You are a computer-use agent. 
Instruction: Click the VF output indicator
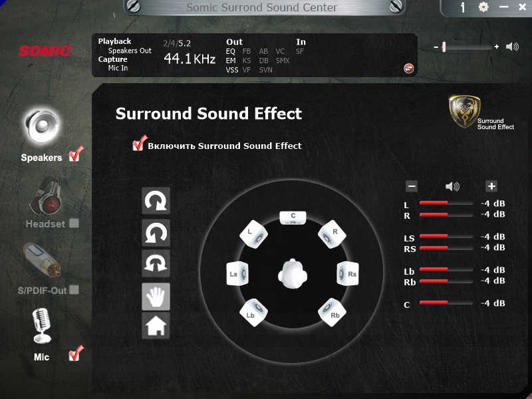coord(246,70)
